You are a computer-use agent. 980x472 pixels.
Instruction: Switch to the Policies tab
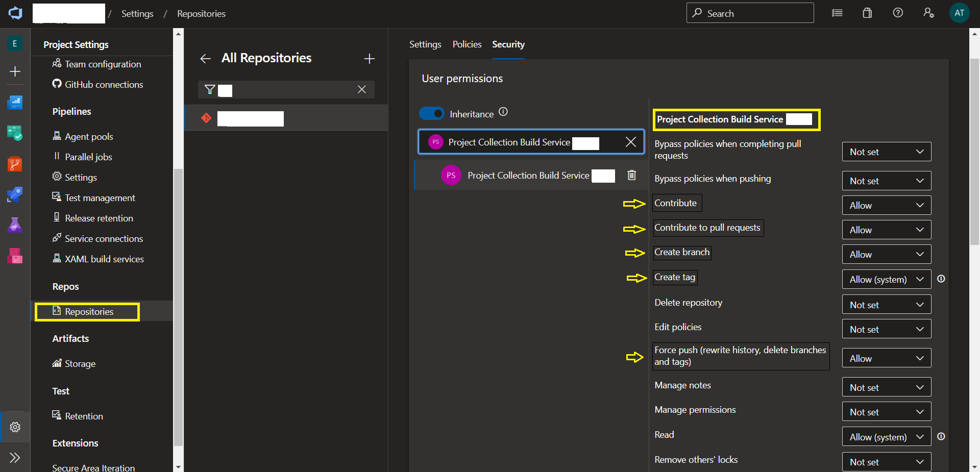point(467,44)
